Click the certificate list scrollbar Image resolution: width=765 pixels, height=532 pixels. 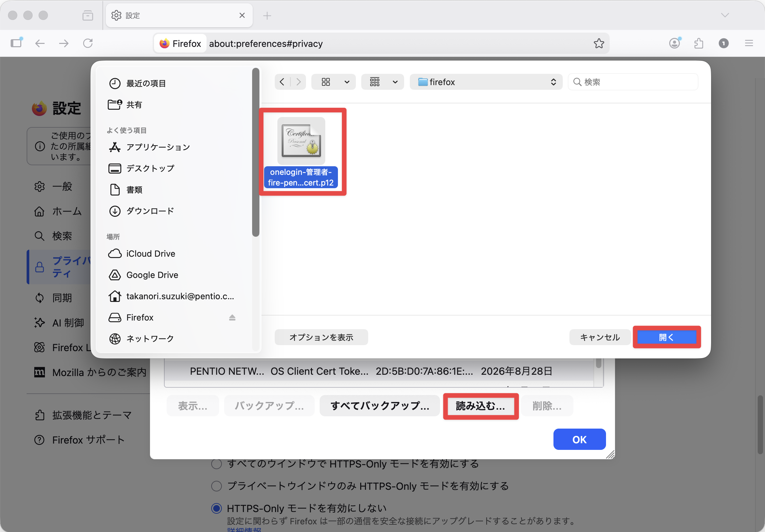click(599, 363)
